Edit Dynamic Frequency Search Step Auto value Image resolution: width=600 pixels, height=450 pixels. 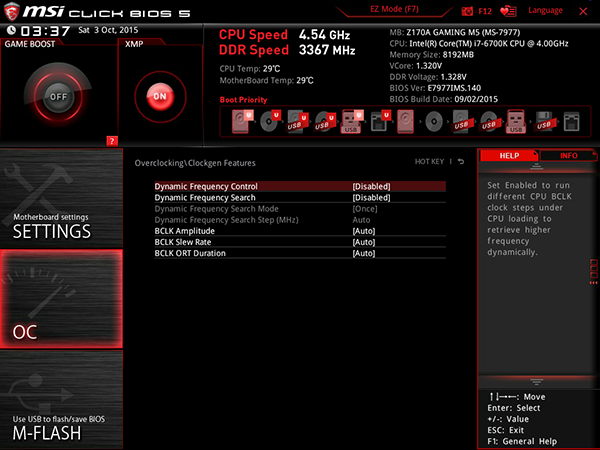[x=361, y=220]
